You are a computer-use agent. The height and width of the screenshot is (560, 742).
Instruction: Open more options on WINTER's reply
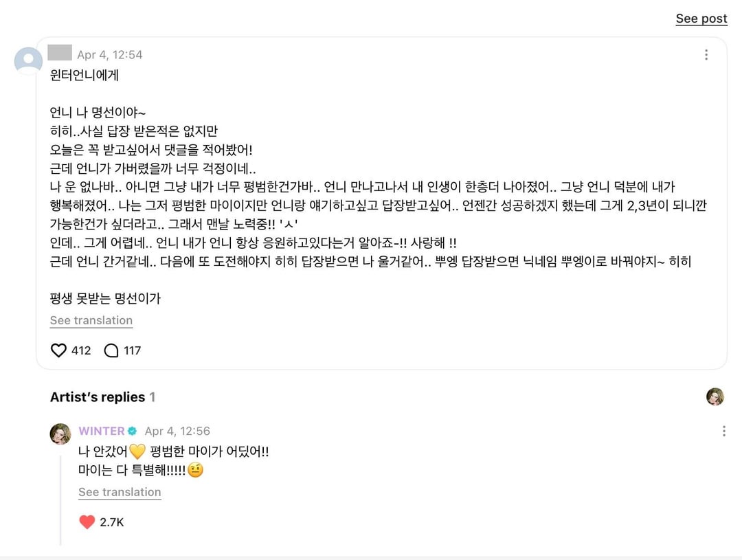pos(723,432)
